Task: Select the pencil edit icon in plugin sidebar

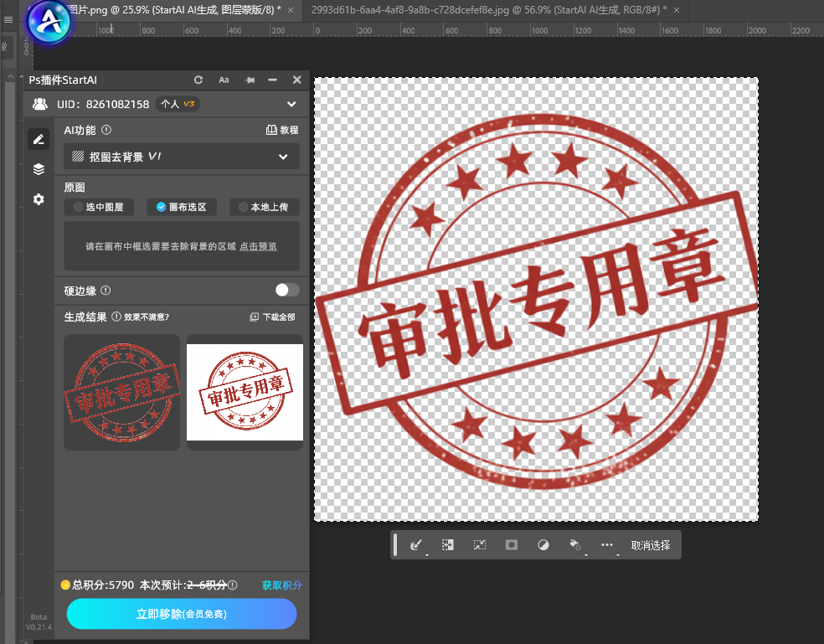Action: coord(39,139)
